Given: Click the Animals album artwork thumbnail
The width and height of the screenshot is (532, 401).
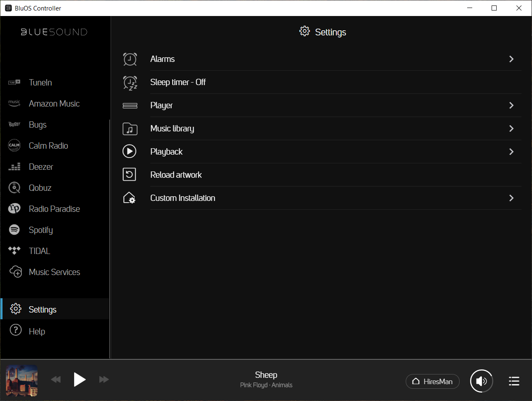Looking at the screenshot, I should point(22,380).
